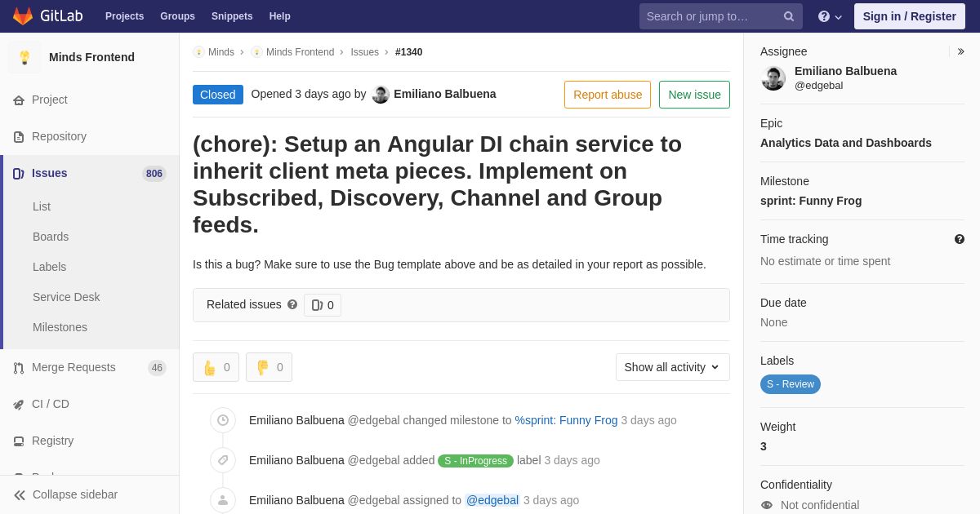Select Boards under Issues sidebar

pyautogui.click(x=51, y=237)
